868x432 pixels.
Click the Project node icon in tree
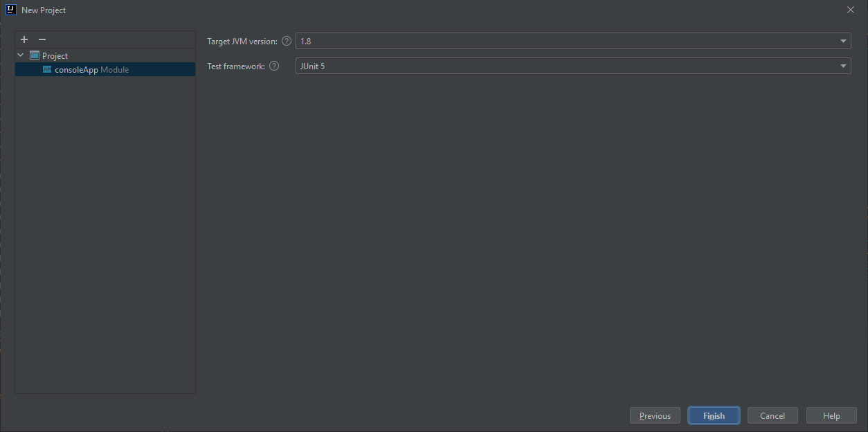tap(35, 55)
